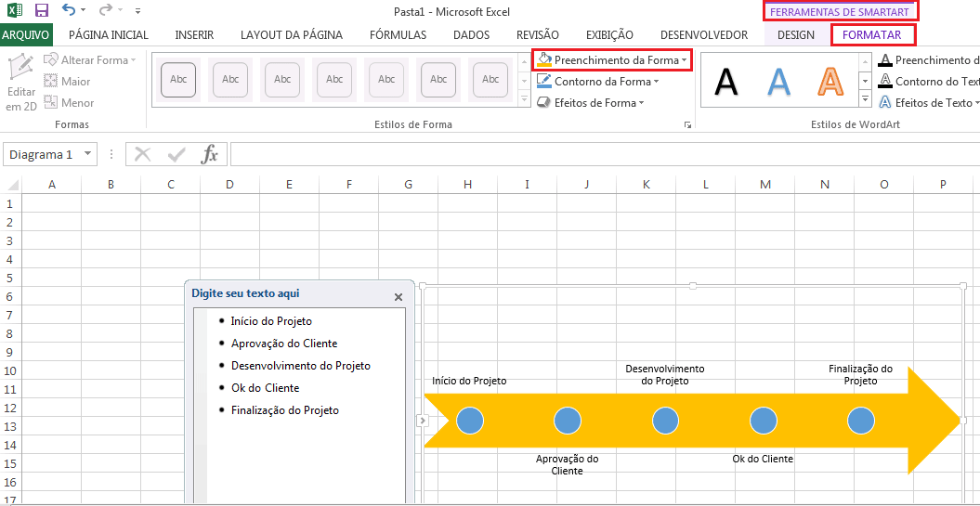Viewport: 980px width, 506px height.
Task: Click the first blue circle on the timeline arrow
Action: tap(471, 421)
